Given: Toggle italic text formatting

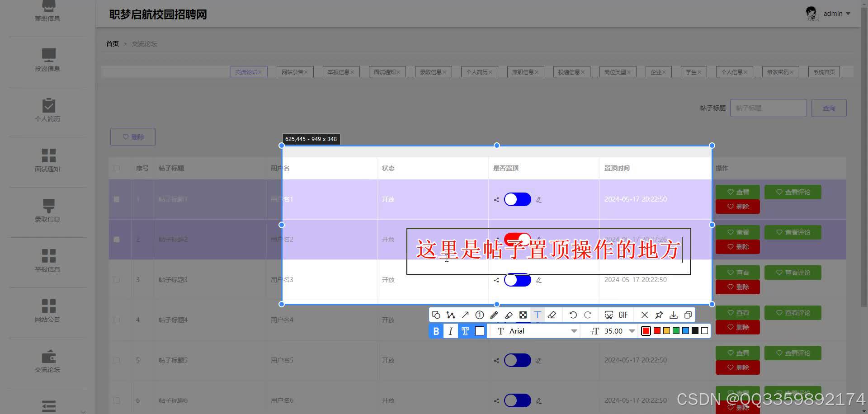Looking at the screenshot, I should point(451,331).
